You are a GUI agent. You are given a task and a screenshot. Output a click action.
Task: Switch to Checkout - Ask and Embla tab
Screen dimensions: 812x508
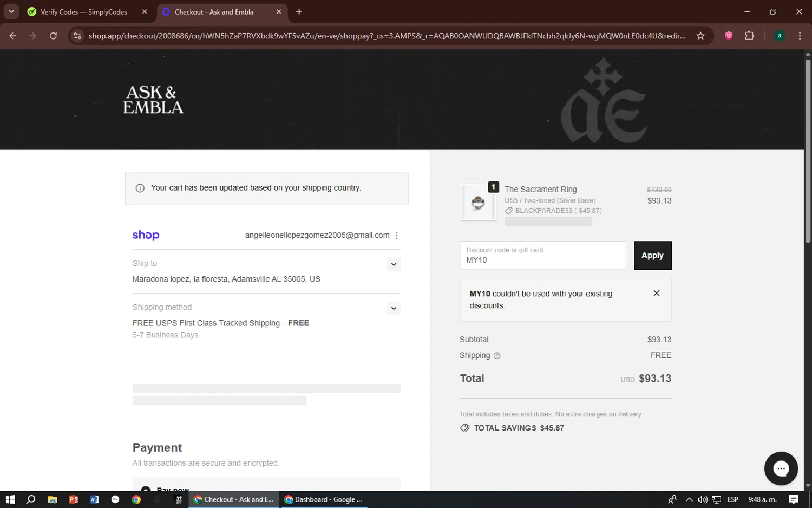pos(214,12)
